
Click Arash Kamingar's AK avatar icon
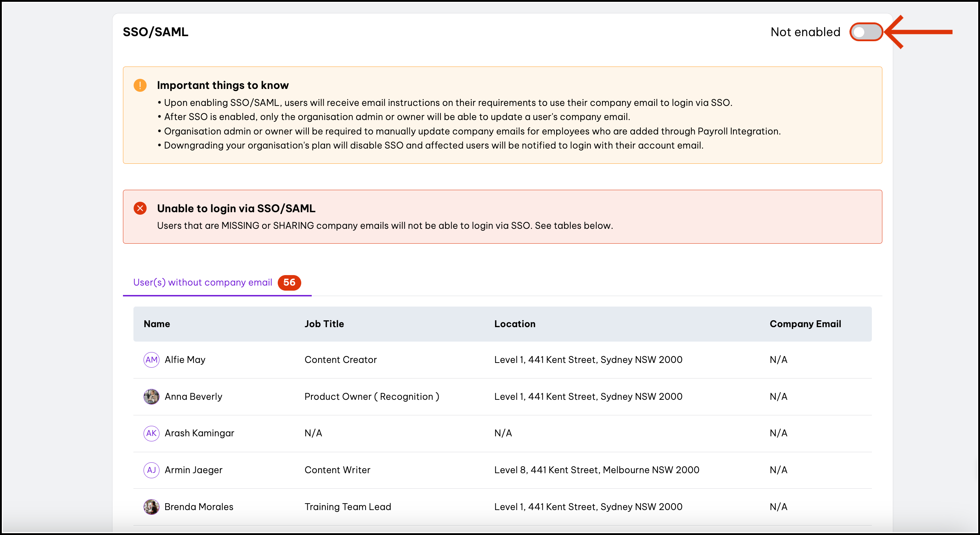pos(152,433)
